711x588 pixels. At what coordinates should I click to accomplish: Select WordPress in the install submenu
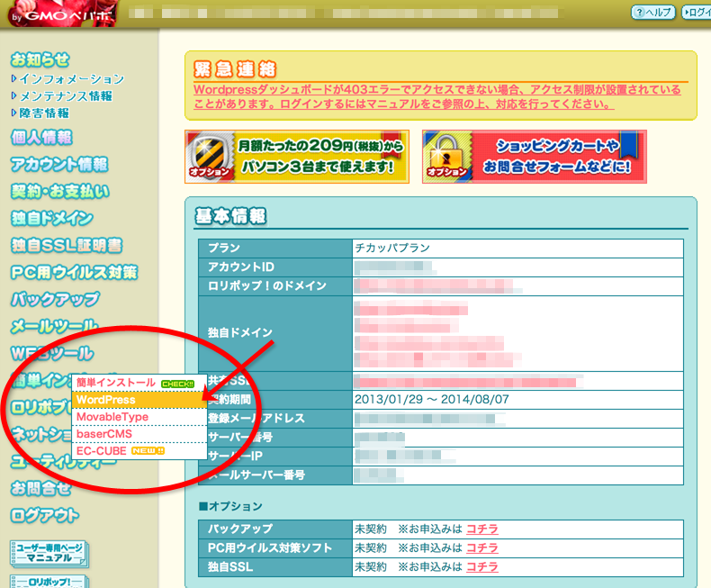pos(106,400)
